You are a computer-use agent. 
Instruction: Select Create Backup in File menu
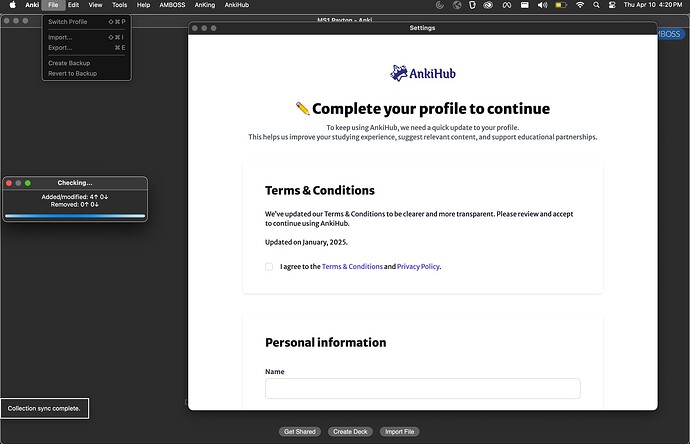point(87,63)
